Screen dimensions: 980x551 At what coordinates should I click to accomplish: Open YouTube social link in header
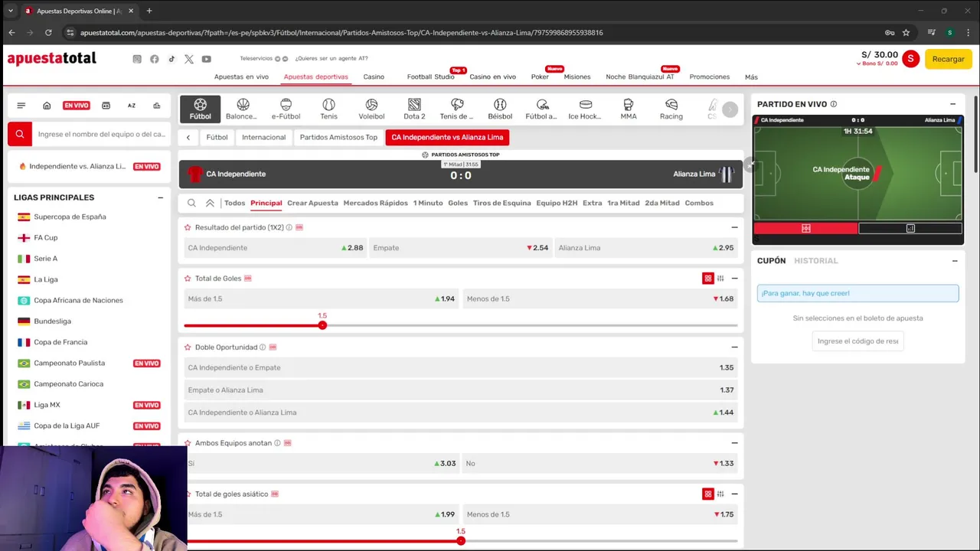[x=207, y=59]
